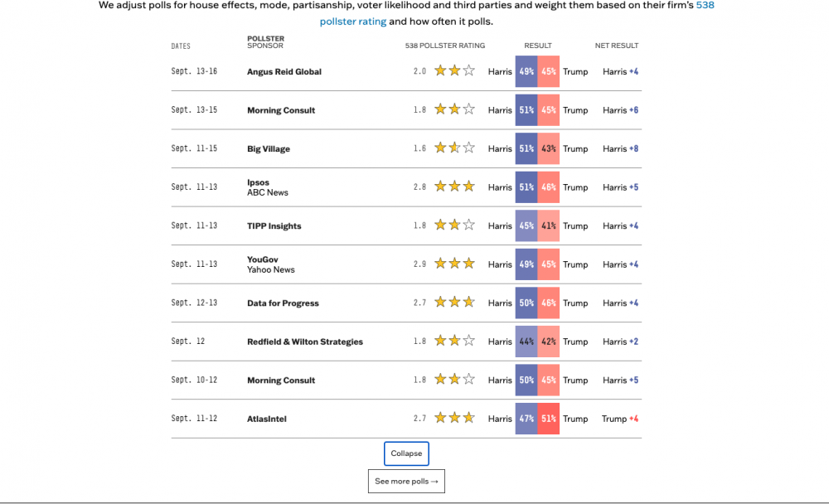Click the AtlasIntel star rating icons

point(454,419)
